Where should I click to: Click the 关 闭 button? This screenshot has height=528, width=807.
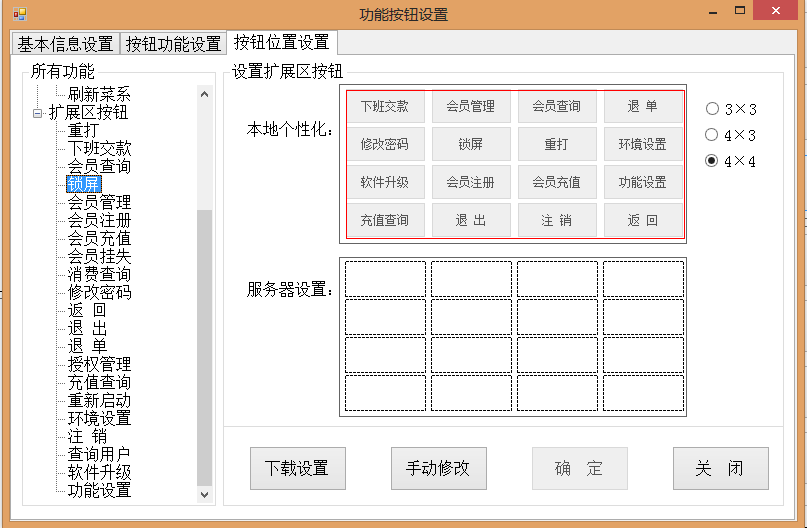coord(721,468)
